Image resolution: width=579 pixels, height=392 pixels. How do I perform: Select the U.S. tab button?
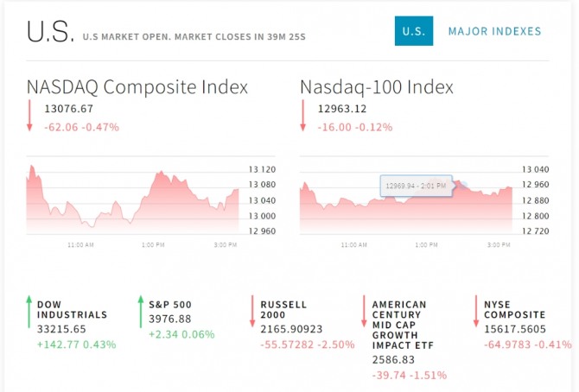[413, 31]
